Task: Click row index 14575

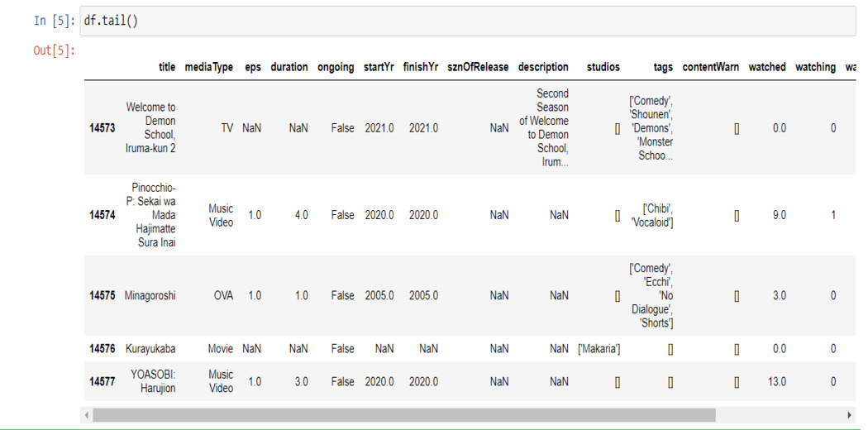Action: [103, 295]
